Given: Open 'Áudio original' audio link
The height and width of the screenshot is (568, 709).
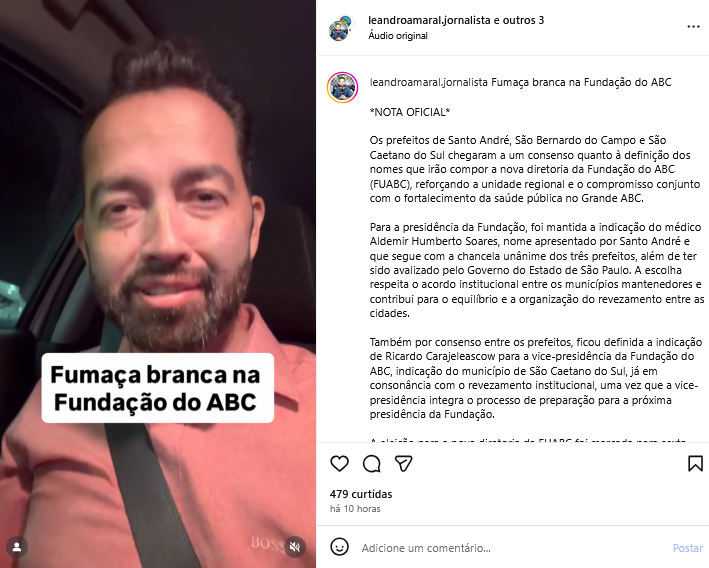Looking at the screenshot, I should [x=398, y=36].
